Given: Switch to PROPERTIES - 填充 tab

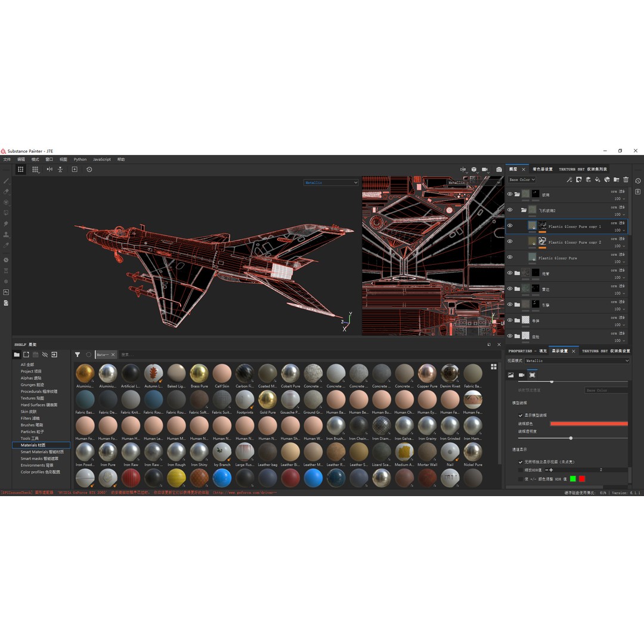Looking at the screenshot, I should point(527,351).
